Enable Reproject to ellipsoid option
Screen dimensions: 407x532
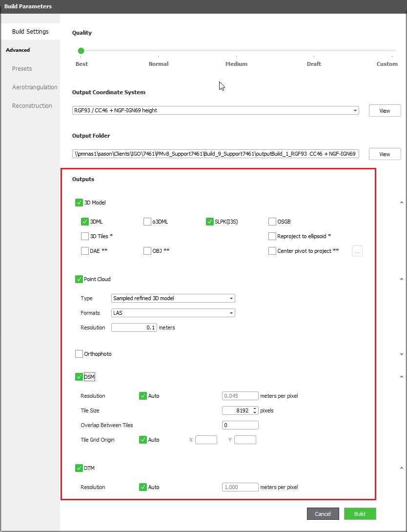tap(272, 236)
